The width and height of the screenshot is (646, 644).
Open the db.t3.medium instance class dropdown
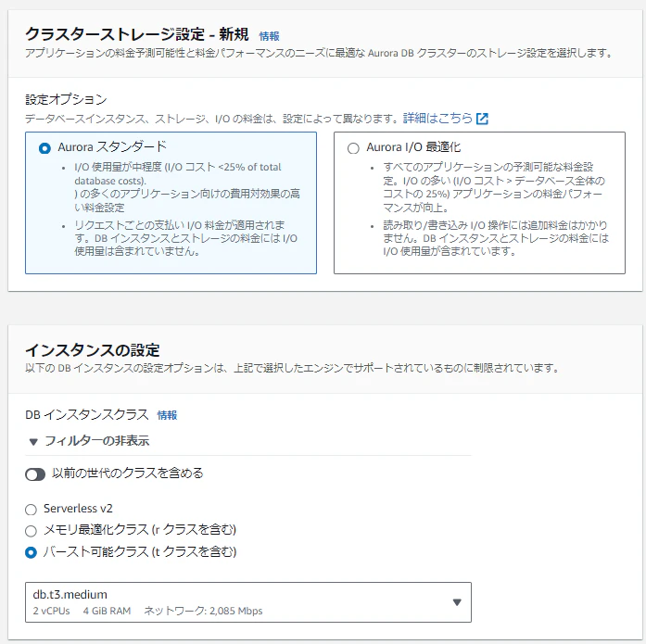coord(248,602)
